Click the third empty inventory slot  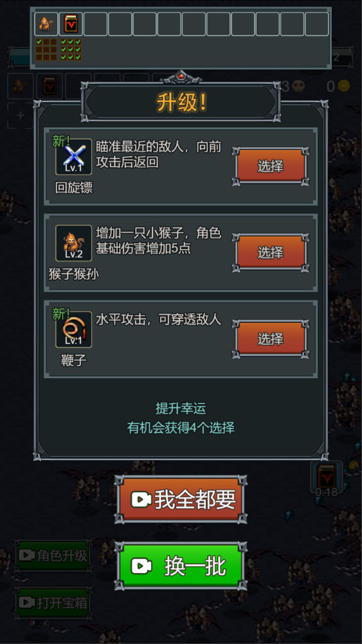point(145,24)
